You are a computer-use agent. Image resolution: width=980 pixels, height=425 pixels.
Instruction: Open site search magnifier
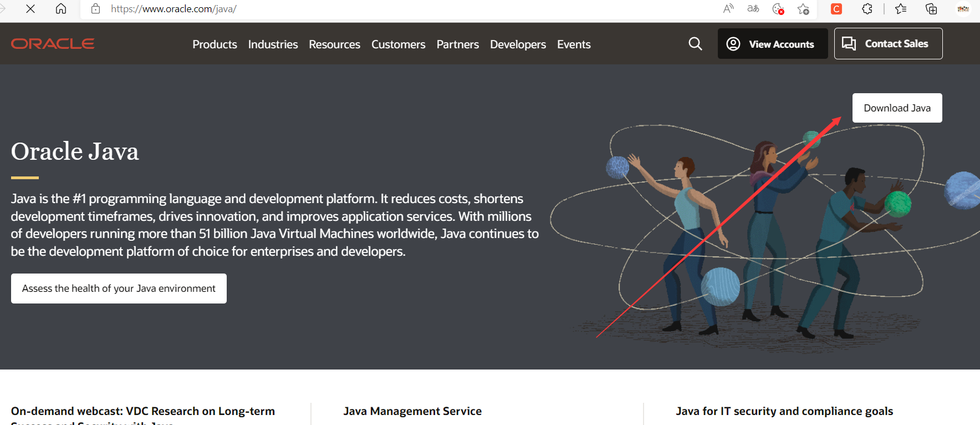[x=695, y=44]
